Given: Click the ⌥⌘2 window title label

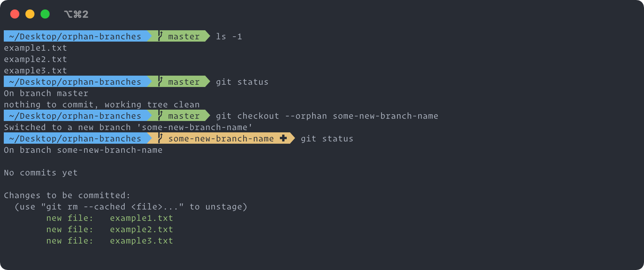Looking at the screenshot, I should tap(76, 14).
